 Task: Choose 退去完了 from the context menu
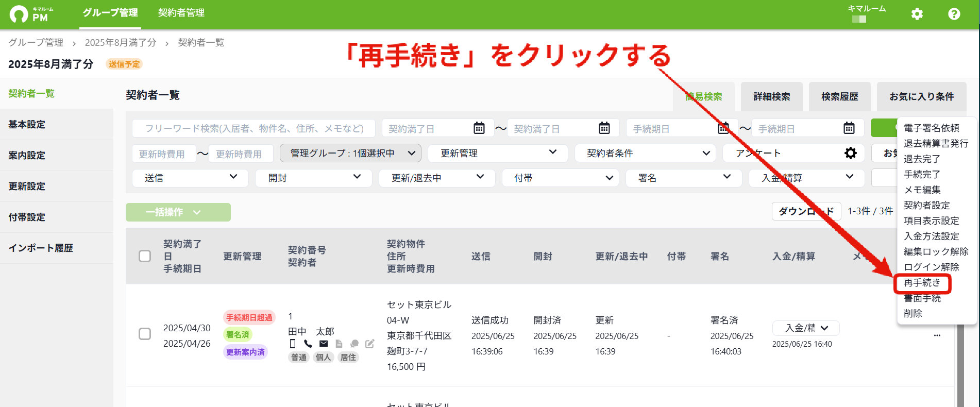(922, 159)
